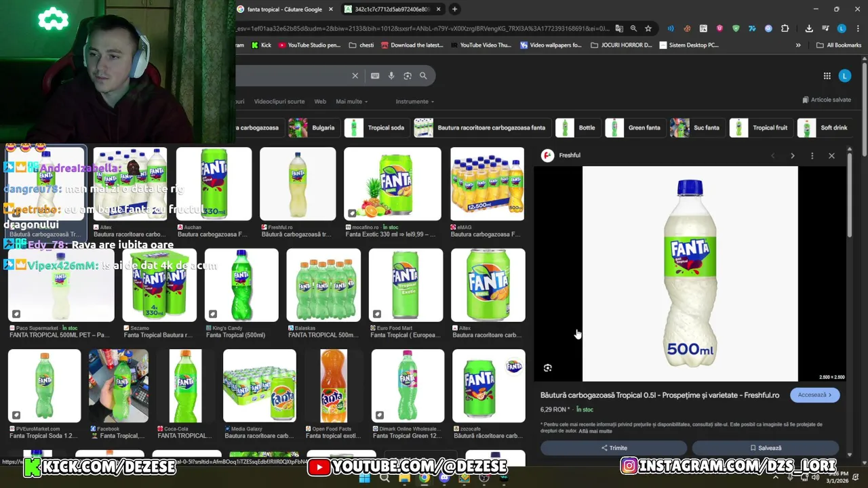The height and width of the screenshot is (488, 868).
Task: Open File Explorer from taskbar
Action: [404, 478]
